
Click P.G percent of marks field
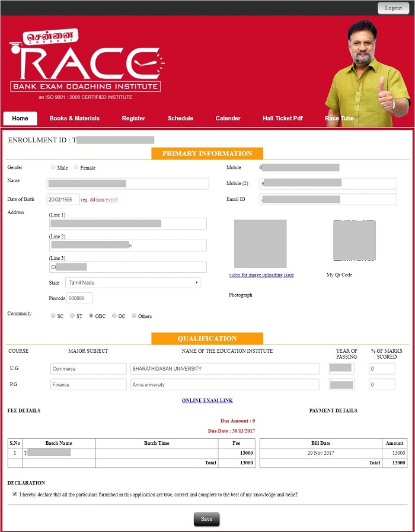pyautogui.click(x=382, y=384)
